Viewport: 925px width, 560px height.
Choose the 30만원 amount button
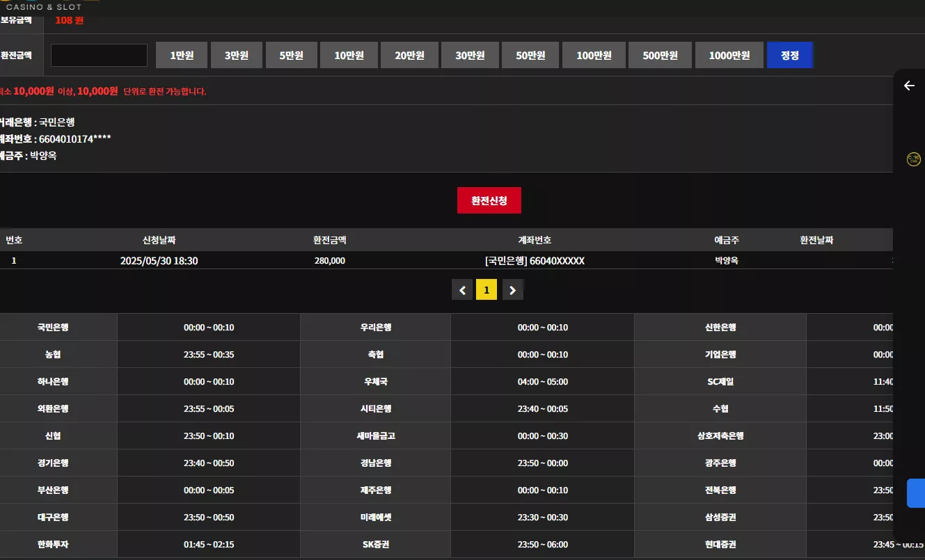coord(470,56)
